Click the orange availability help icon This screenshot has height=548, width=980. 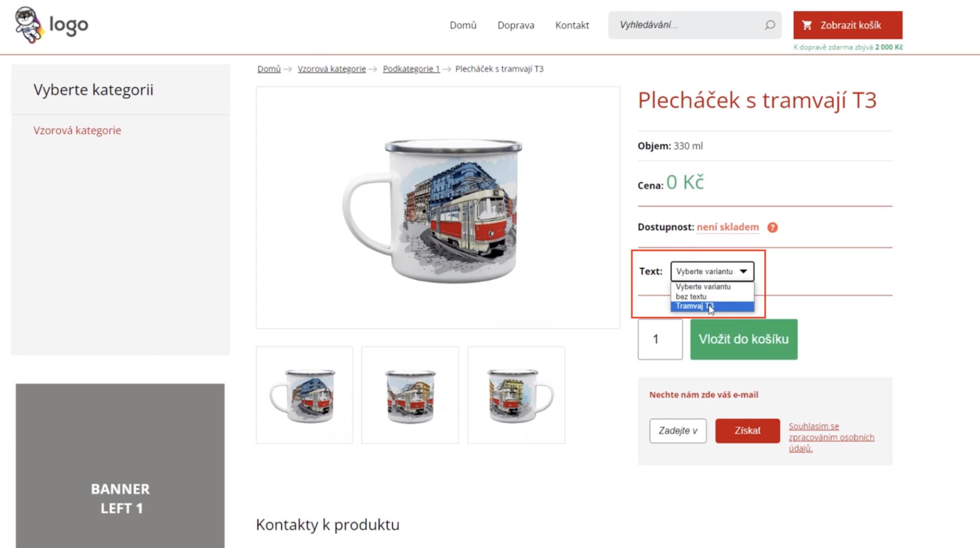[772, 227]
